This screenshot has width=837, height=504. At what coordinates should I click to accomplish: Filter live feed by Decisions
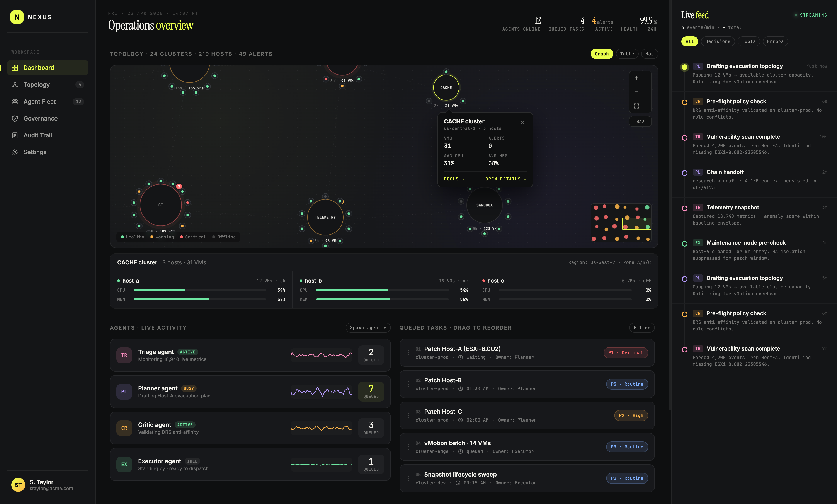[x=718, y=41]
